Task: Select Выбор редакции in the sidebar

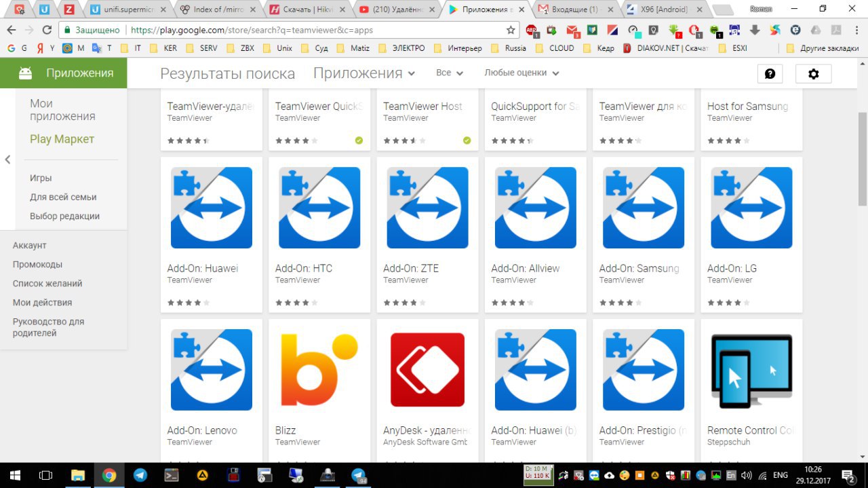Action: pos(64,216)
